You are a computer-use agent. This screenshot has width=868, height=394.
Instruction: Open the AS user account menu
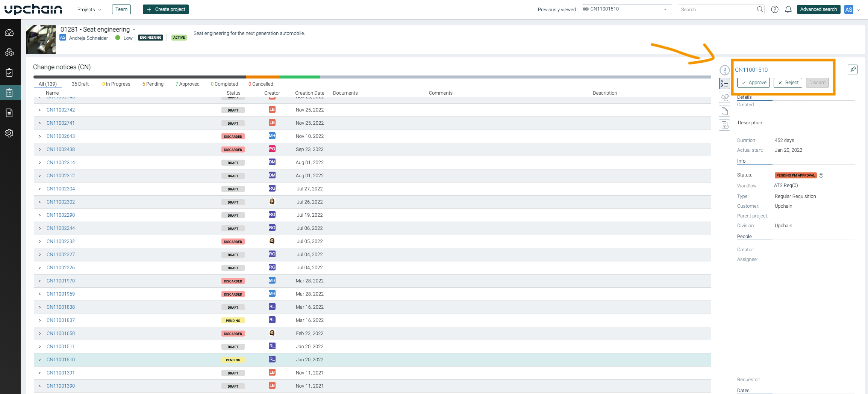click(x=852, y=10)
